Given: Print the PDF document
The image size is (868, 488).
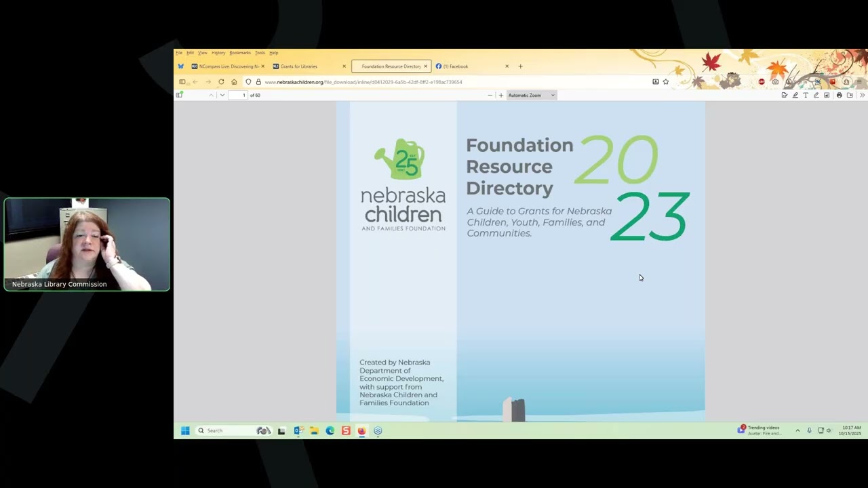Looking at the screenshot, I should tap(840, 95).
